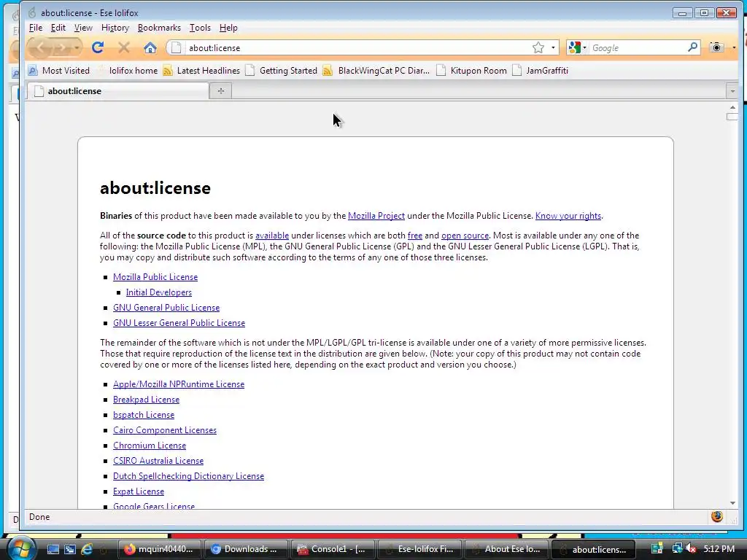Click in the address bar URL field
This screenshot has height=560, width=747.
[x=357, y=47]
